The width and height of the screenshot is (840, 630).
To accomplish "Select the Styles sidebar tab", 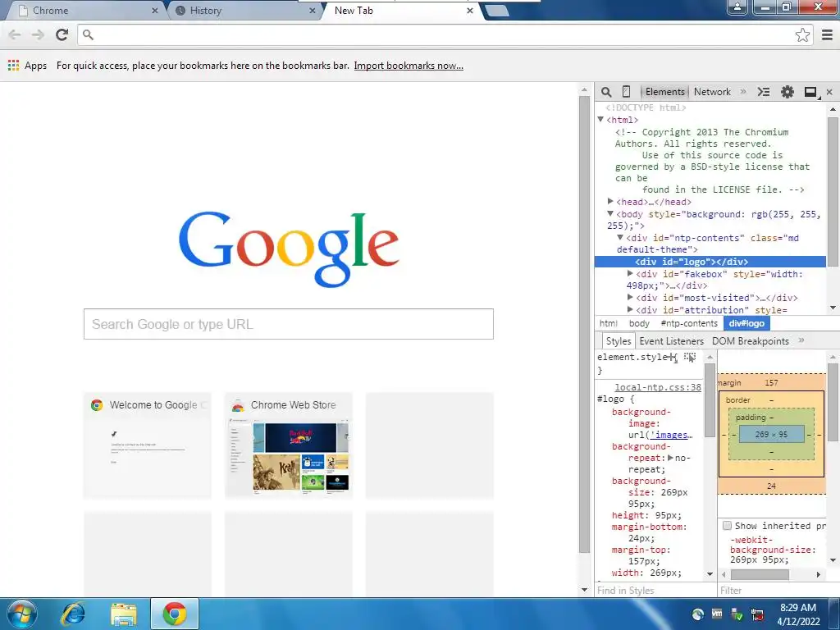I will [619, 340].
